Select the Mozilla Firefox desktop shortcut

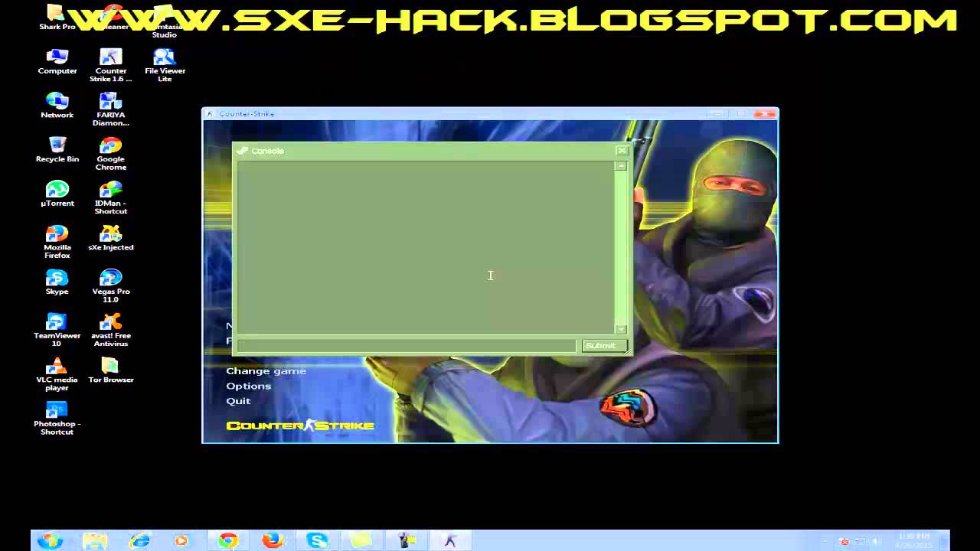click(57, 242)
